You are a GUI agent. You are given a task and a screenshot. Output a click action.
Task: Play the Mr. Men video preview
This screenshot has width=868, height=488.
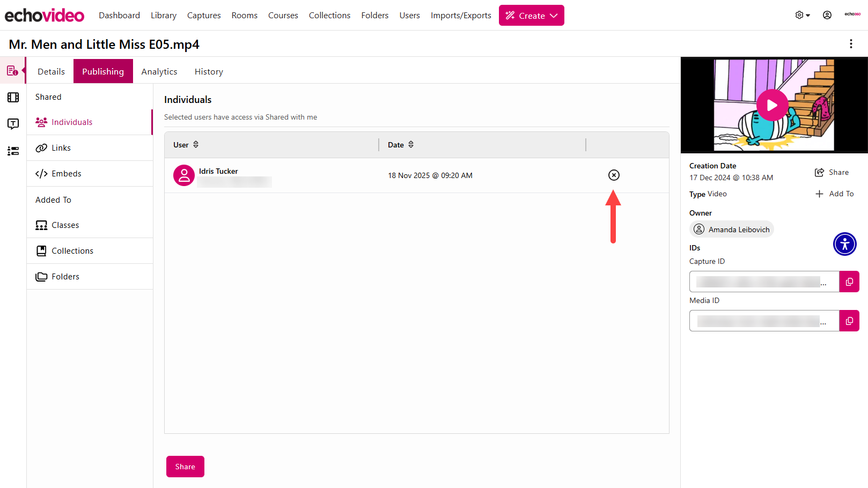(x=773, y=105)
